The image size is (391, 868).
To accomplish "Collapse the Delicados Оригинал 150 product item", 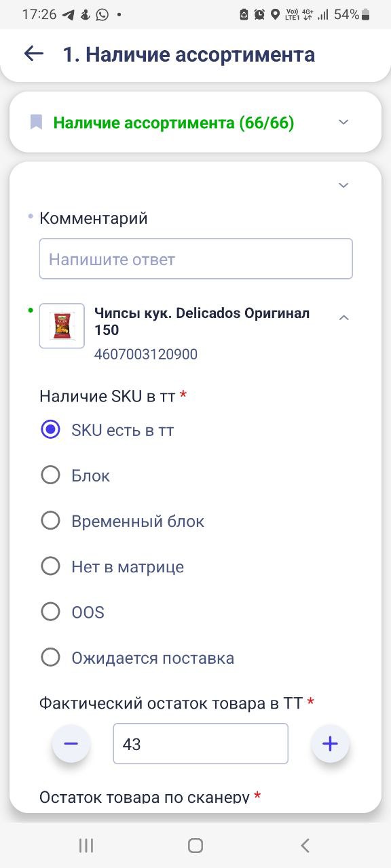I will [344, 317].
